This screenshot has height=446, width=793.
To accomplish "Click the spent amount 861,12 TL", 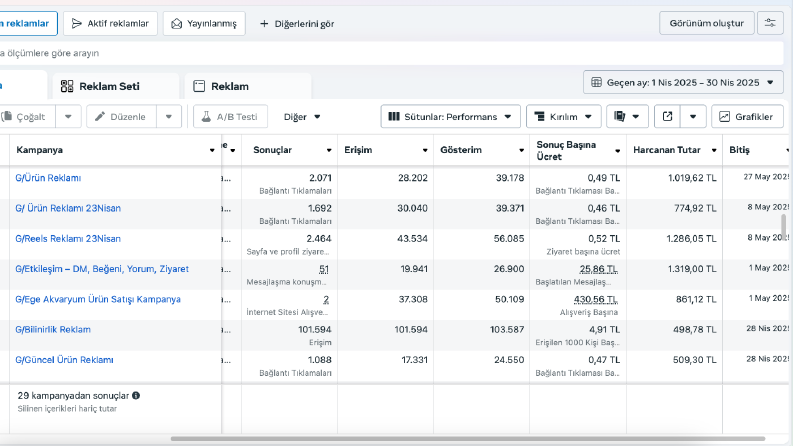I will (x=696, y=299).
